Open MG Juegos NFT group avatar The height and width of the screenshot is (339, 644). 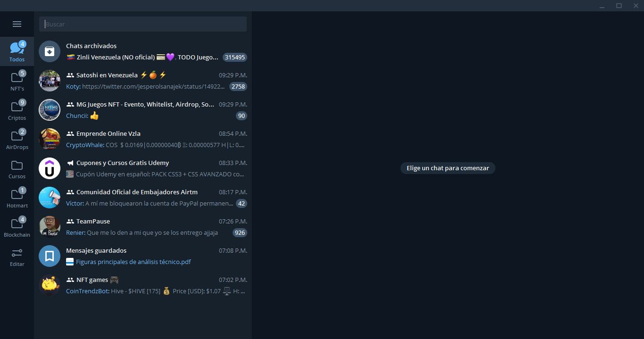click(50, 110)
